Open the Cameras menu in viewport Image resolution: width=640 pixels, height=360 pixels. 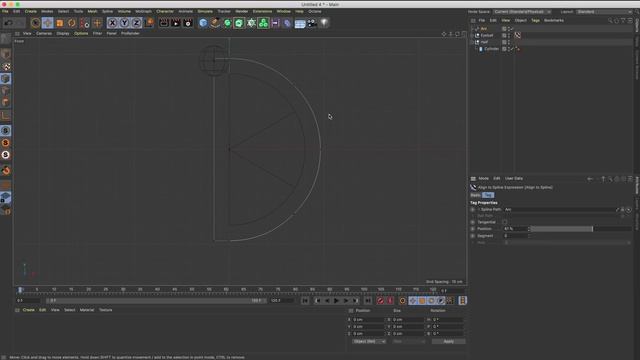point(44,33)
